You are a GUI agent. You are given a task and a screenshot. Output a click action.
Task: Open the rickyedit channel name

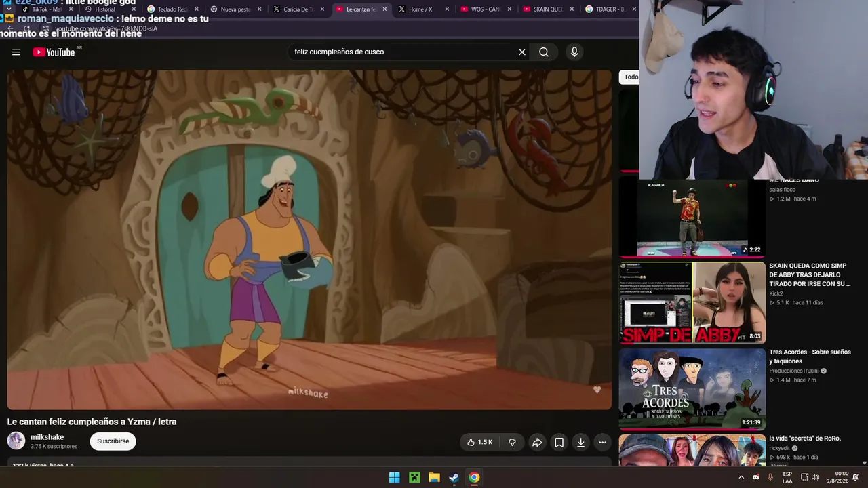pyautogui.click(x=781, y=448)
